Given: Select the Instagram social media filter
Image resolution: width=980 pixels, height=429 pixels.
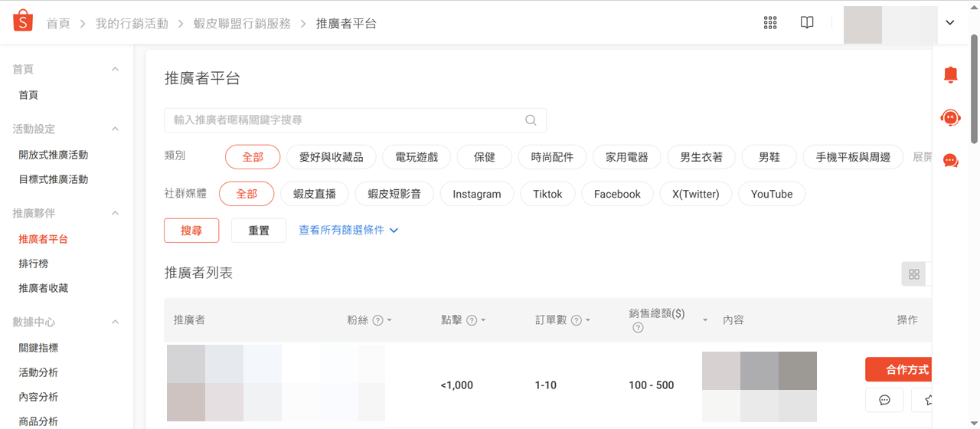Looking at the screenshot, I should click(x=476, y=194).
